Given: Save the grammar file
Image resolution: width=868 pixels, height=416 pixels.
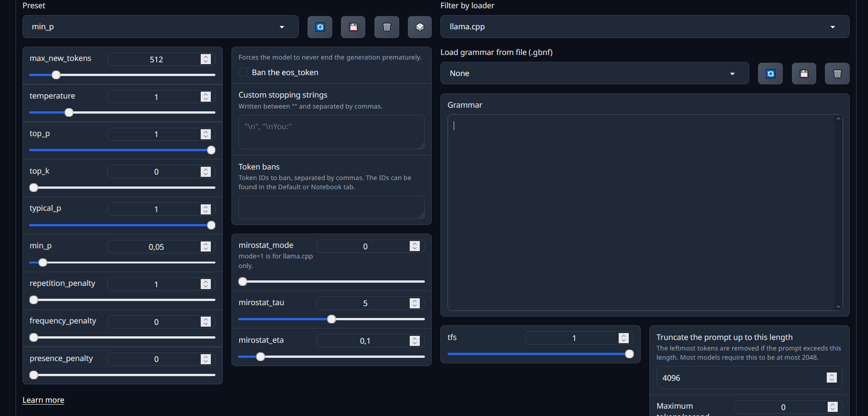Looking at the screenshot, I should coord(804,74).
